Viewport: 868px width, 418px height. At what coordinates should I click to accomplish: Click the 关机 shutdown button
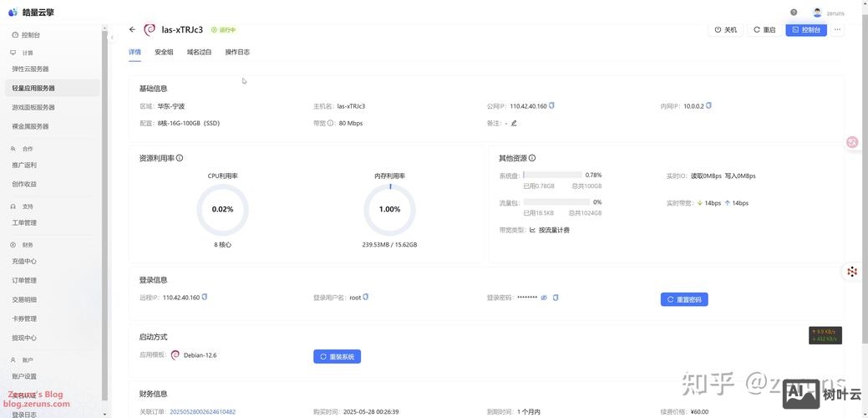click(725, 29)
